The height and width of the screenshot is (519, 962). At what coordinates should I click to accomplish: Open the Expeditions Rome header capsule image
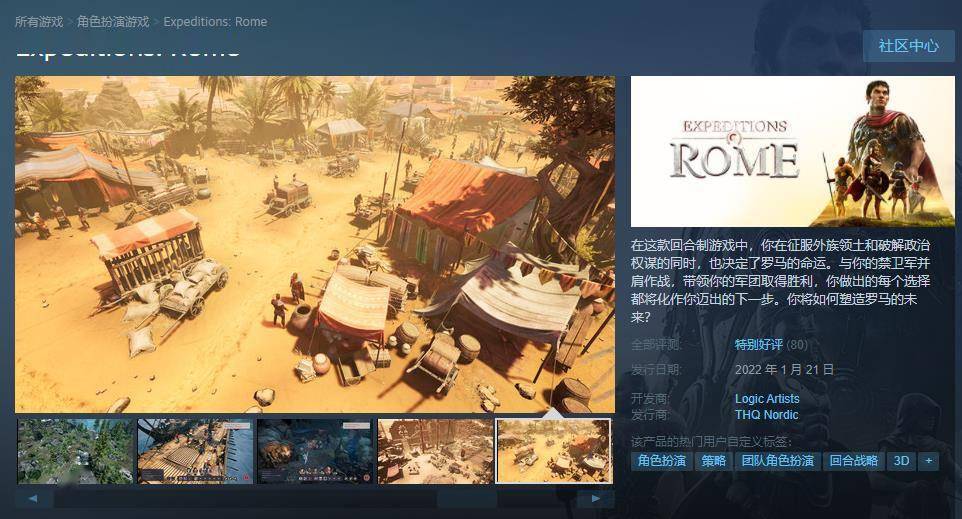tap(793, 152)
